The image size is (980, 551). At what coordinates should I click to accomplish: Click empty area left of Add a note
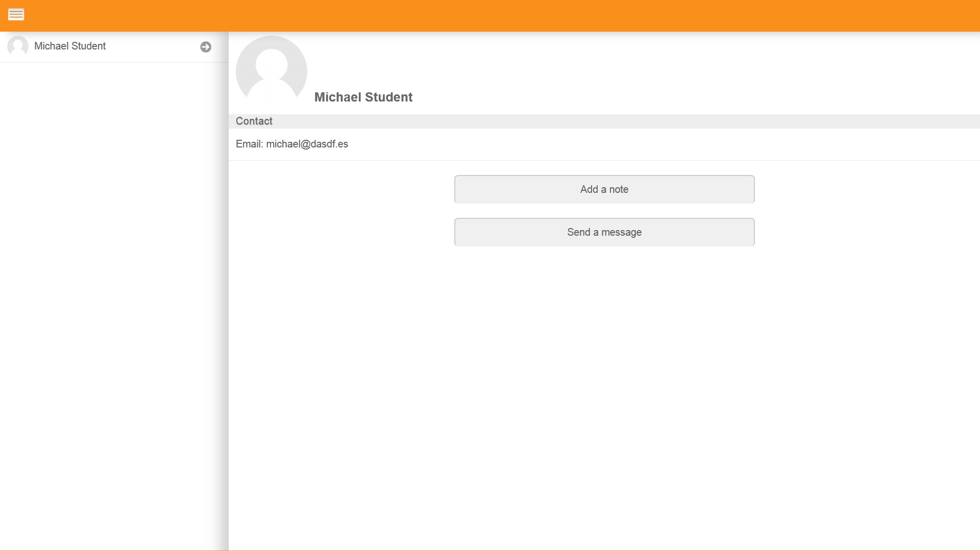(342, 189)
